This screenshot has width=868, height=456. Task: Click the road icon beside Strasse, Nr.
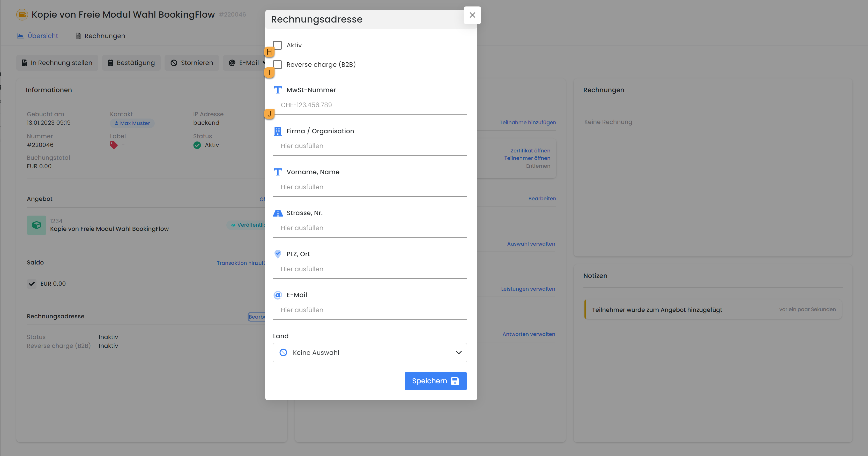[278, 213]
